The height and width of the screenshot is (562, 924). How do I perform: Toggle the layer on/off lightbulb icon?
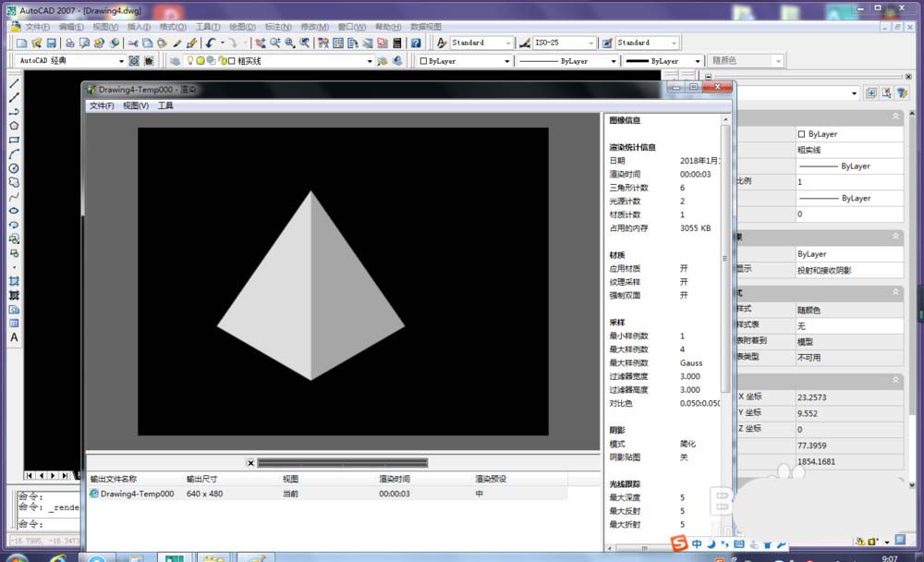point(190,61)
